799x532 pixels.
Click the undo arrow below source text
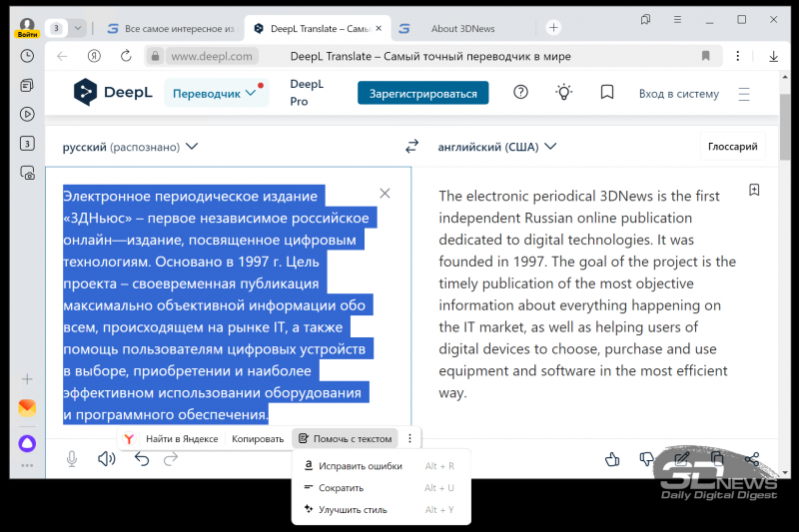pos(142,459)
